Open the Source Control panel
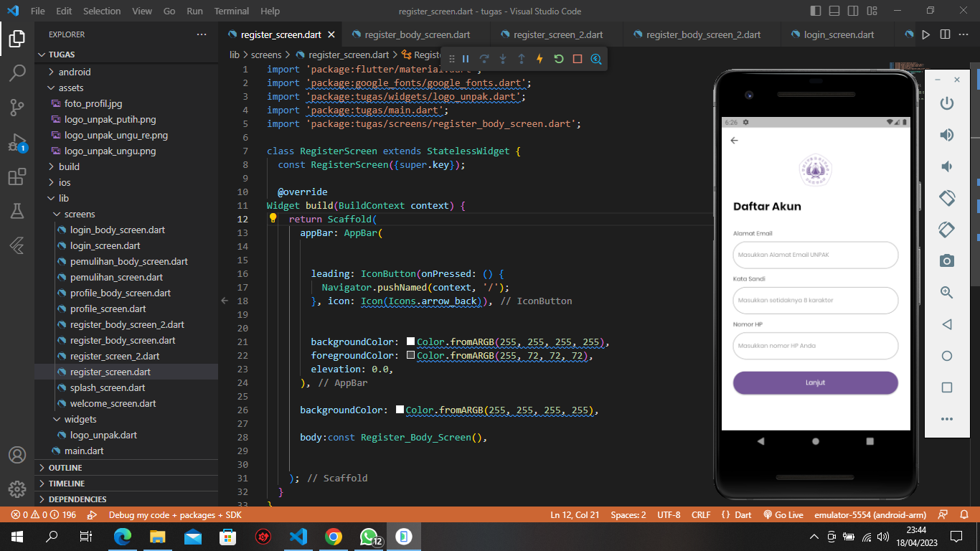 [17, 105]
